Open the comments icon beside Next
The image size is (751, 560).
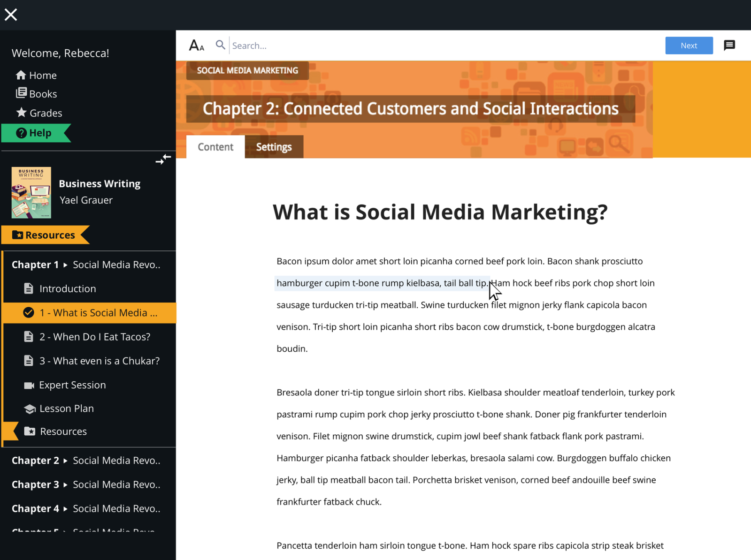click(x=729, y=45)
